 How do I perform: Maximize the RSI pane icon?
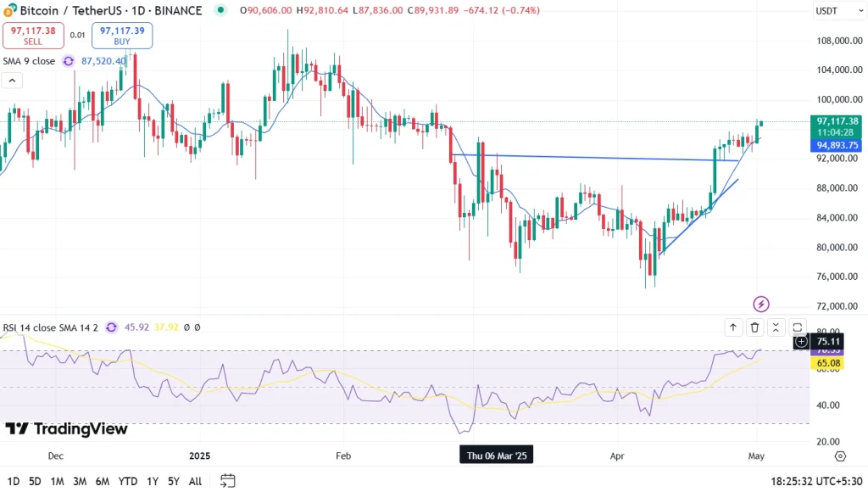[x=797, y=327]
